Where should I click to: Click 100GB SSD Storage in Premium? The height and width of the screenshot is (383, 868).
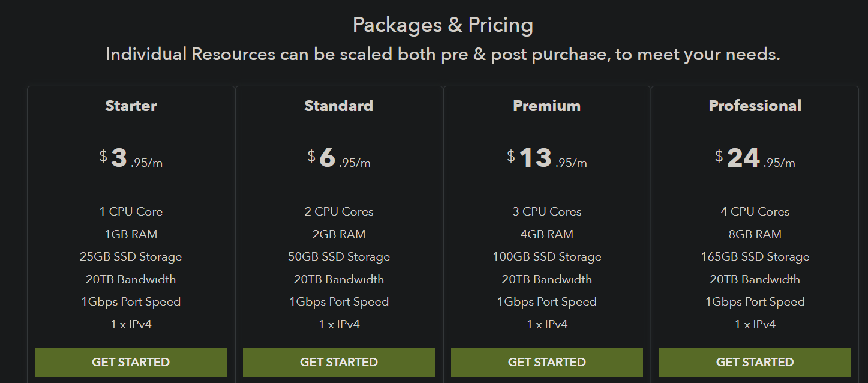(547, 256)
